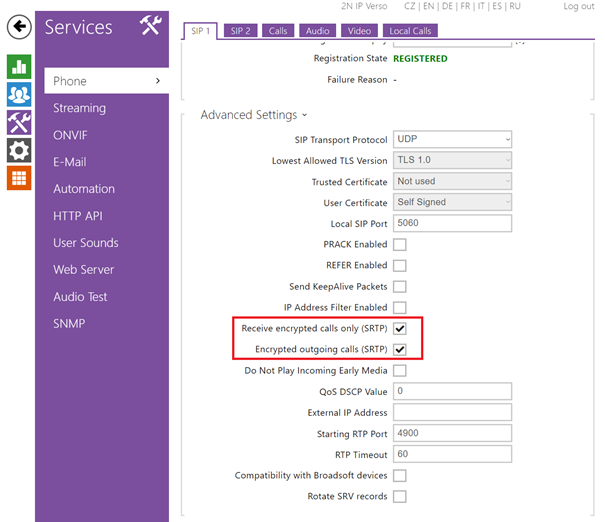Screen dimensions: 605x522
Task: Open the blue Directory users icon
Action: tap(18, 95)
